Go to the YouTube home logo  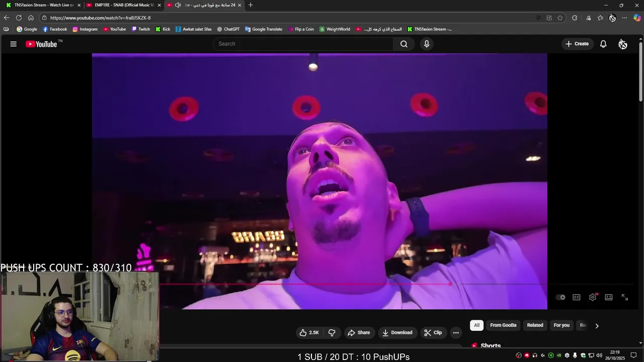[x=41, y=44]
